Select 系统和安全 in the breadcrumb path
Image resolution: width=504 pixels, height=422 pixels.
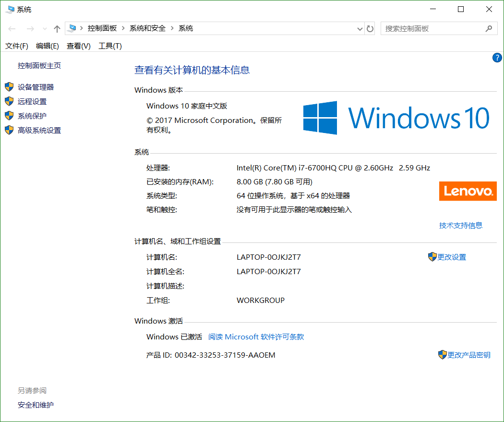click(x=147, y=28)
